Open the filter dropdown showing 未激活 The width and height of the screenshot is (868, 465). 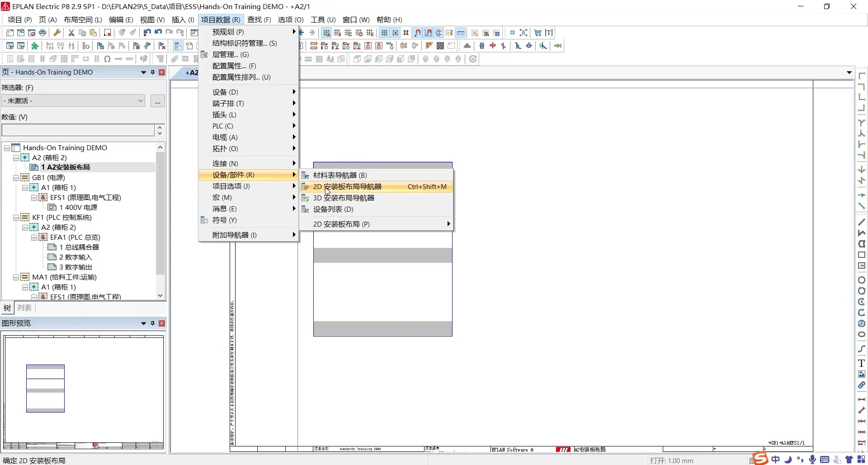pos(73,101)
